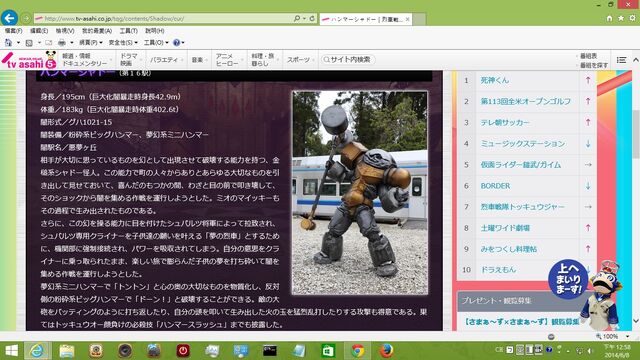This screenshot has height=360, width=640.
Task: Open the 土曜ワイド劇場 link
Action: point(505,228)
